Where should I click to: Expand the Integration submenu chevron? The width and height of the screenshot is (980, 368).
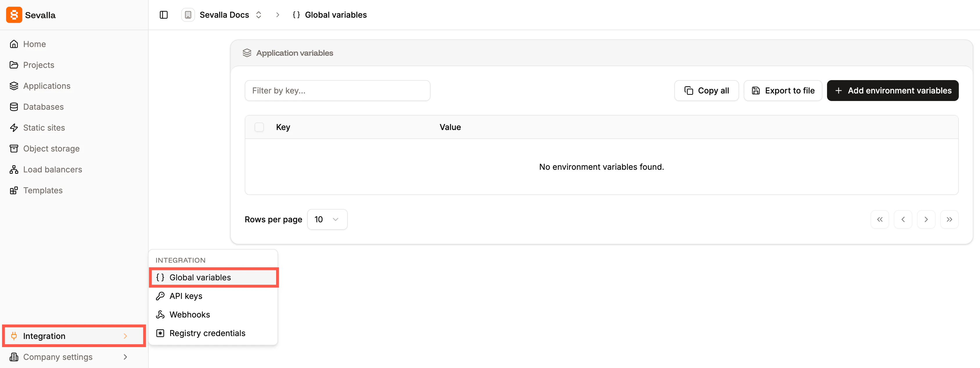[x=125, y=336]
